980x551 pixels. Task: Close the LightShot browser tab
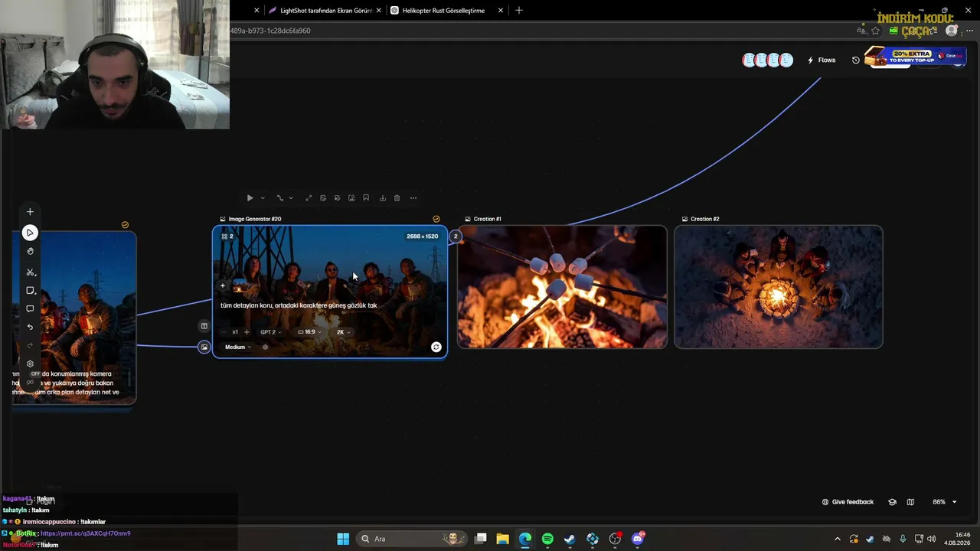[x=378, y=11]
